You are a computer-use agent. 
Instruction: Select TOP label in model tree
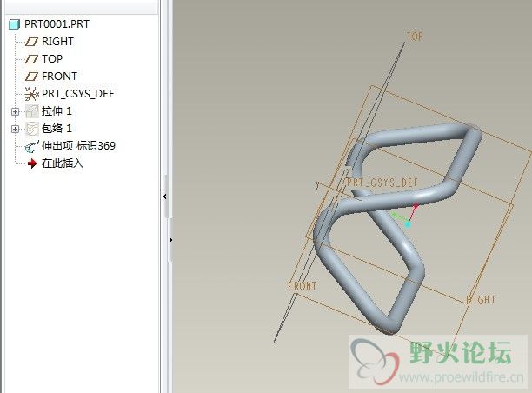tap(52, 59)
